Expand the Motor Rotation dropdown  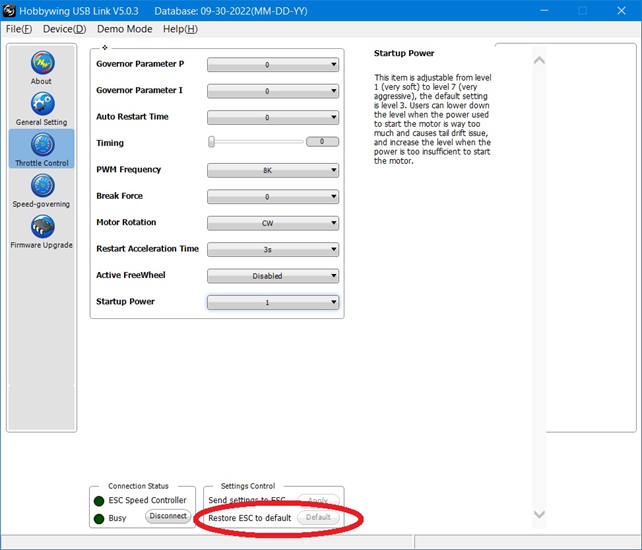coord(273,223)
